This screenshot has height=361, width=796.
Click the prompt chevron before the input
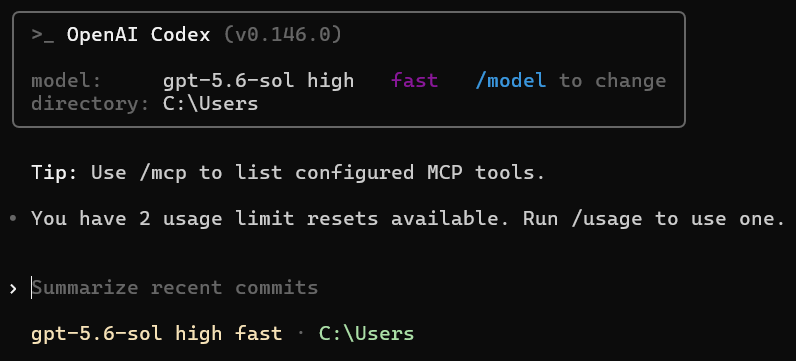[x=13, y=289]
